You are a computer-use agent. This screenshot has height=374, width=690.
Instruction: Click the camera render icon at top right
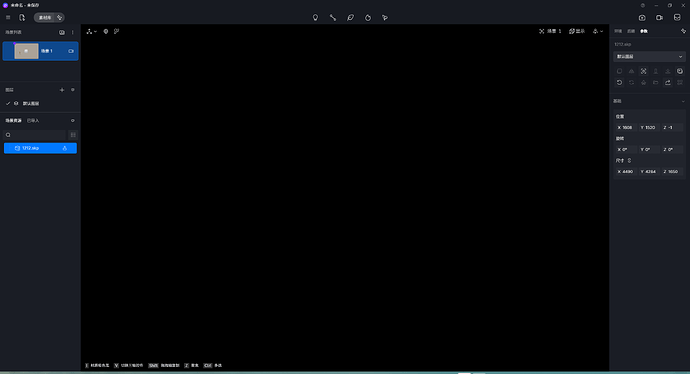pos(642,18)
